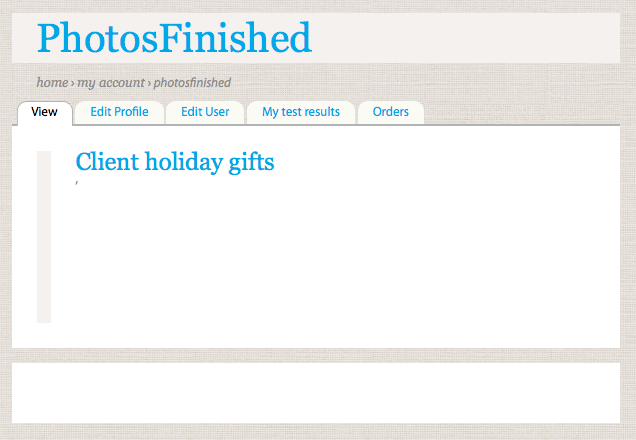636x440 pixels.
Task: Open the Edit User tab
Action: [205, 112]
